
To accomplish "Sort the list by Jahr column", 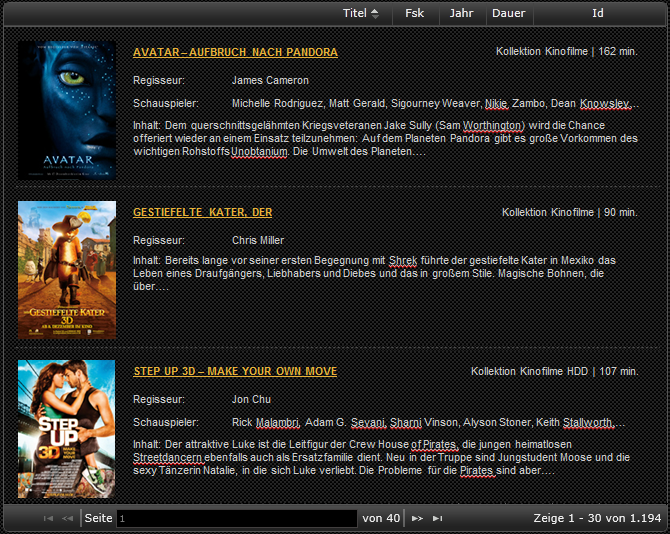I will [461, 13].
